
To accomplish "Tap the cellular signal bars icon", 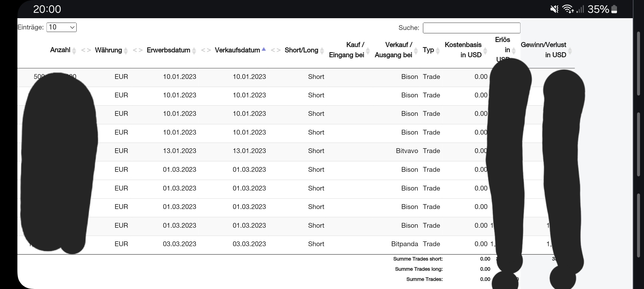I will click(x=580, y=10).
